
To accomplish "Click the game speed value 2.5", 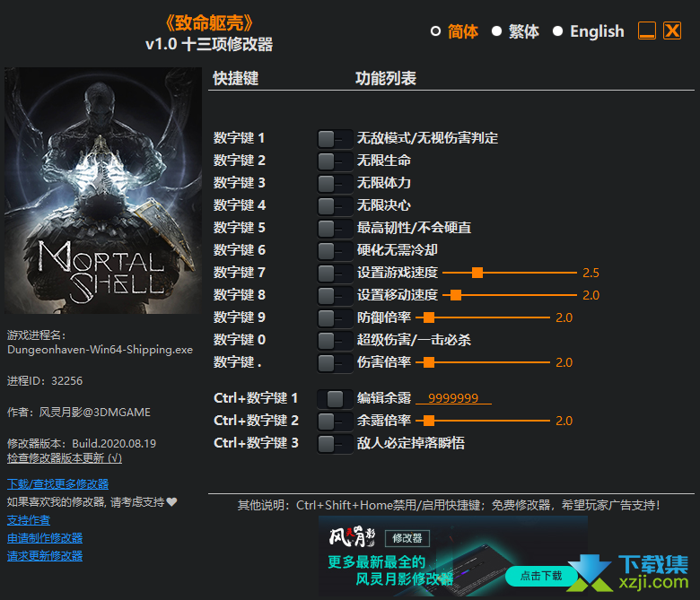I will 591,273.
